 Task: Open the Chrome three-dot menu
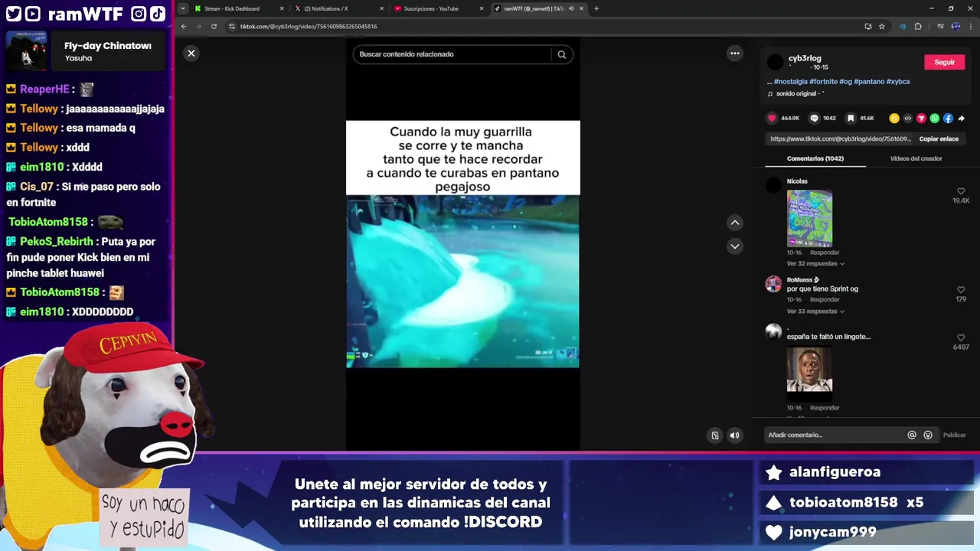972,26
